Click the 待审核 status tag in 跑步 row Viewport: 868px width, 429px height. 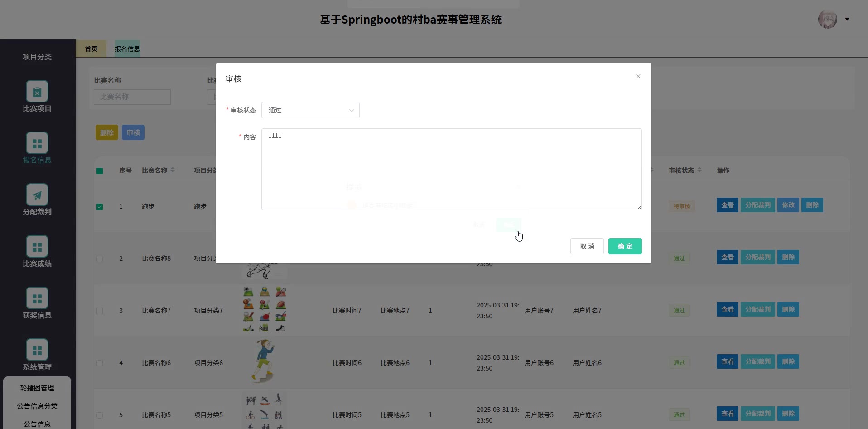point(682,206)
